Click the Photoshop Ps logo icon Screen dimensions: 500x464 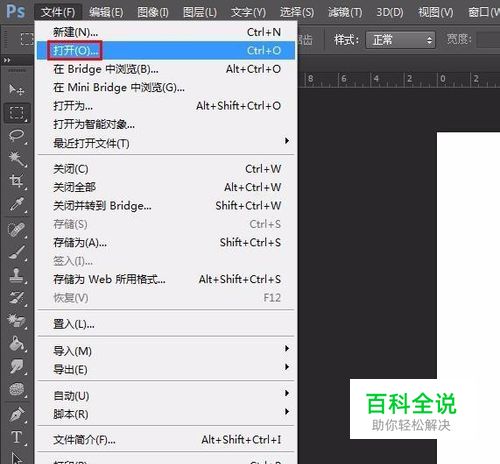pyautogui.click(x=15, y=11)
